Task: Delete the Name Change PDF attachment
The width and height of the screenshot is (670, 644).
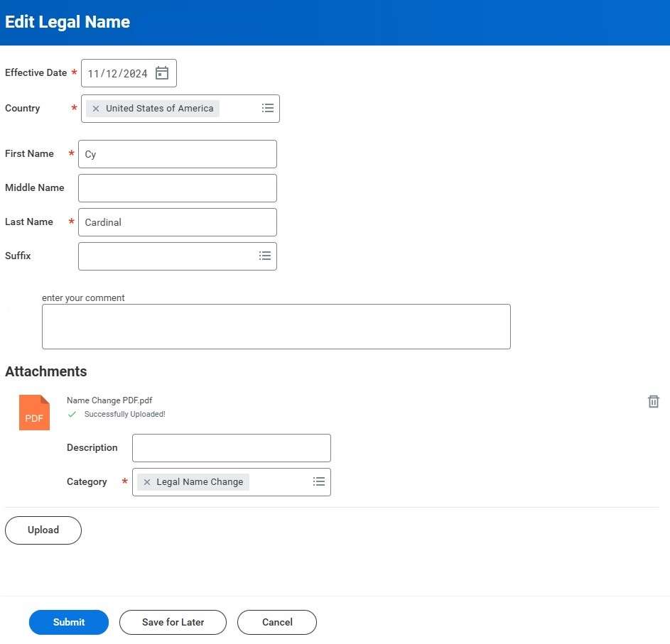Action: pyautogui.click(x=654, y=401)
